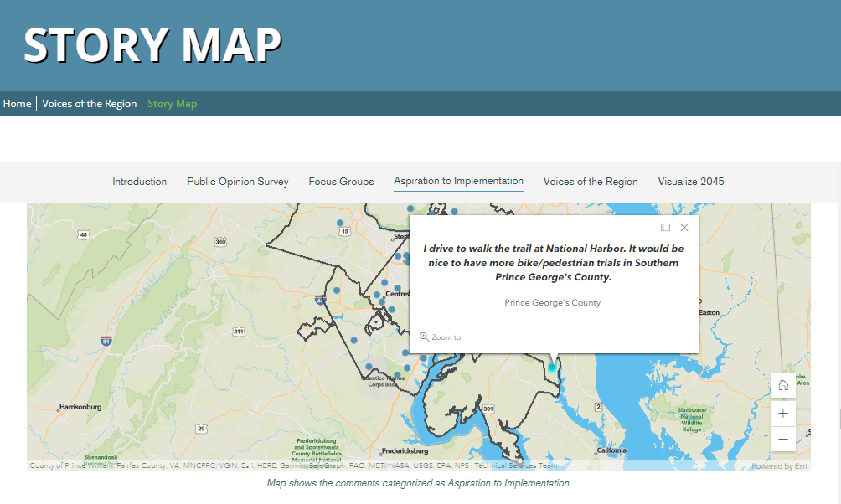Navigate to Home in the top navigation
The image size is (841, 504).
[17, 103]
